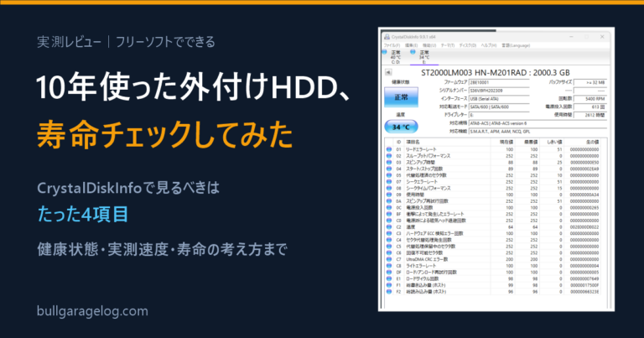Click status circle of ID F2 row

pyautogui.click(x=389, y=292)
